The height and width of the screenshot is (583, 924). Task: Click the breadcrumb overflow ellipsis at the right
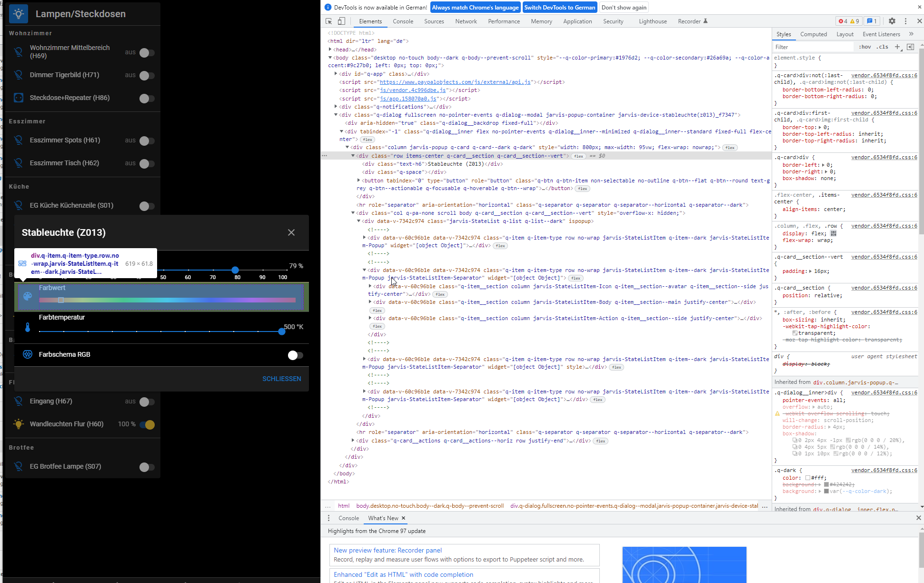tap(765, 506)
